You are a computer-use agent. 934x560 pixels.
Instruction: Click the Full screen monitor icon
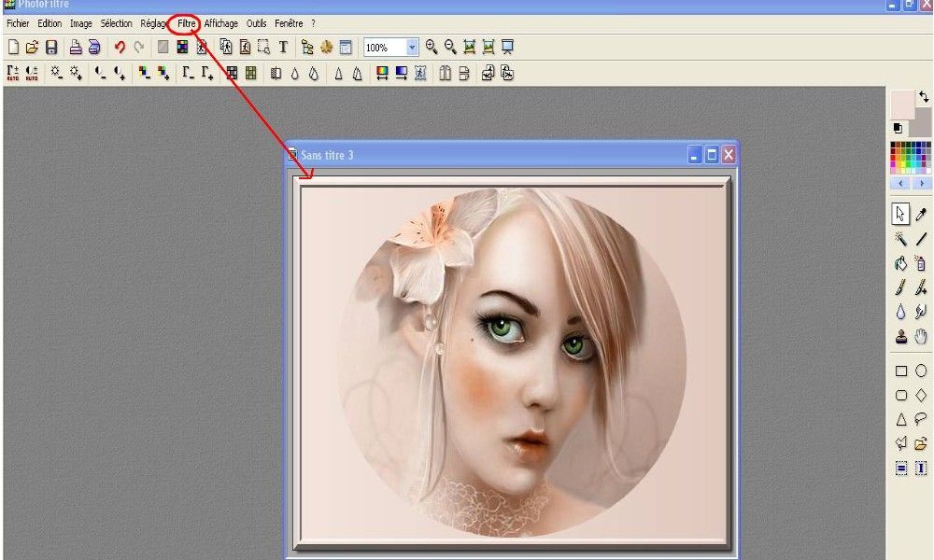507,47
